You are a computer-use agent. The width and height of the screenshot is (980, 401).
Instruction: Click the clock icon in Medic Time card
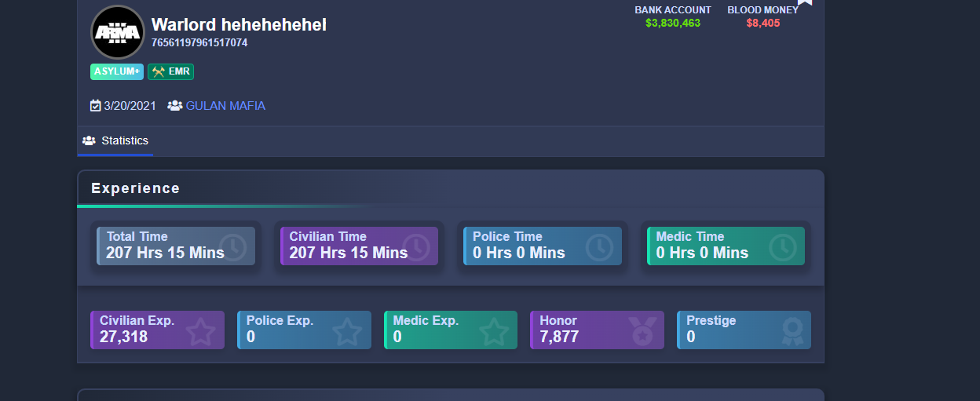[x=782, y=247]
